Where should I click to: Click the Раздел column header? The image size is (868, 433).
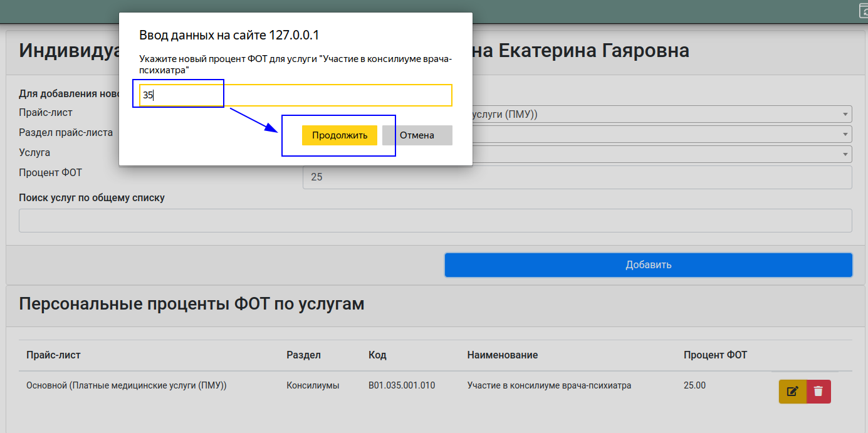point(303,355)
